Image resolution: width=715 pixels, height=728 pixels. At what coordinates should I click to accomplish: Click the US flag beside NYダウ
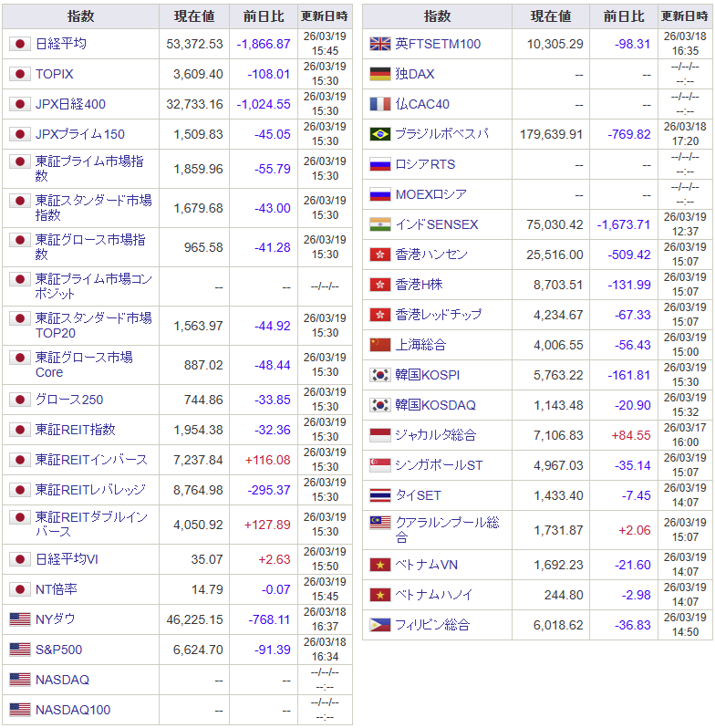coord(20,619)
